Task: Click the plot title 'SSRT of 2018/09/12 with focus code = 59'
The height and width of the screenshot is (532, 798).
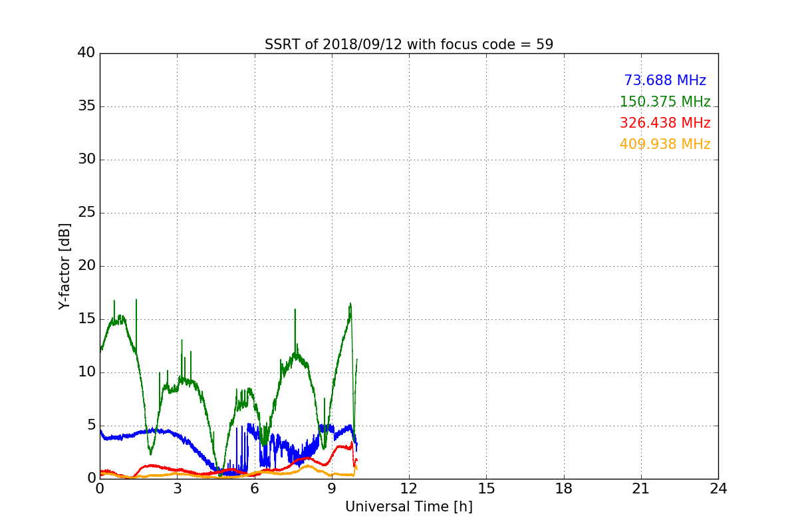Action: tap(409, 45)
